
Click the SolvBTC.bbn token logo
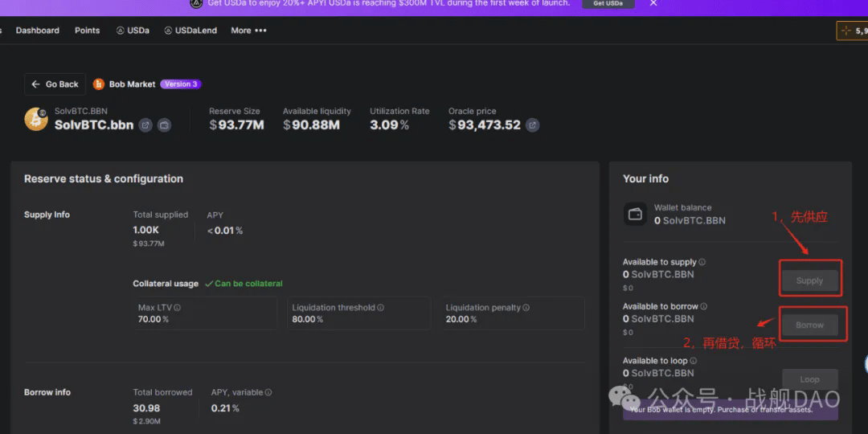pyautogui.click(x=36, y=119)
